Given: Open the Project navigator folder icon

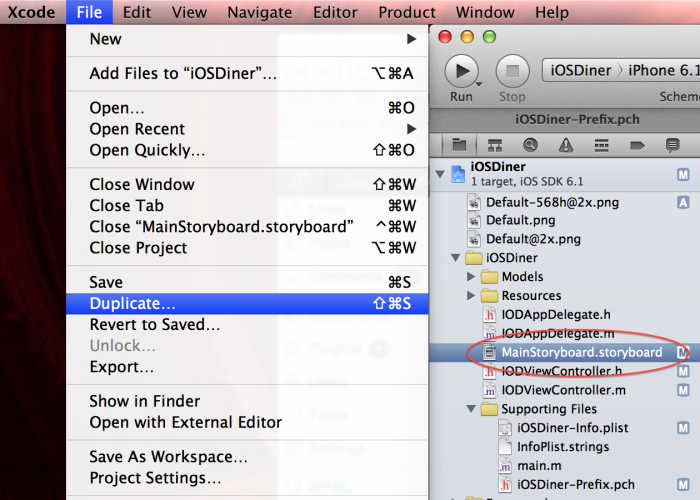Looking at the screenshot, I should coord(459,145).
